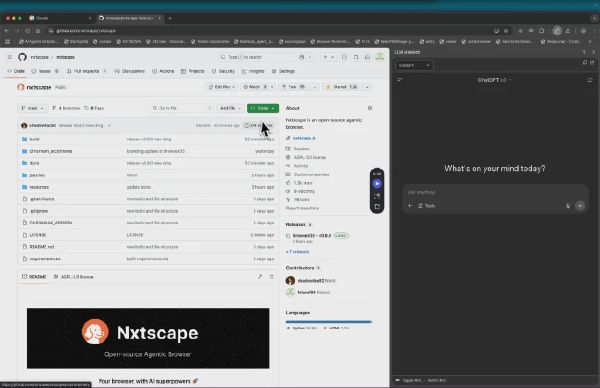The height and width of the screenshot is (388, 600).
Task: Expand the Fork options dropdown arrow
Action: 314,87
